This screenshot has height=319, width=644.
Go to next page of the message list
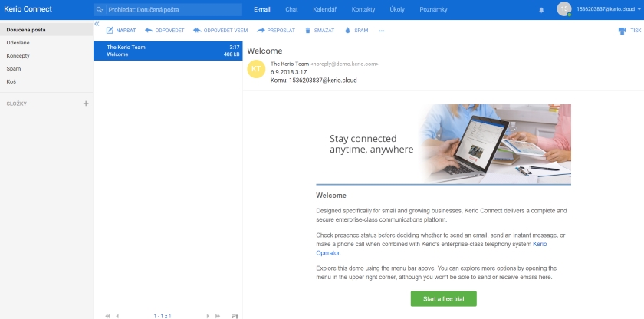coord(208,316)
